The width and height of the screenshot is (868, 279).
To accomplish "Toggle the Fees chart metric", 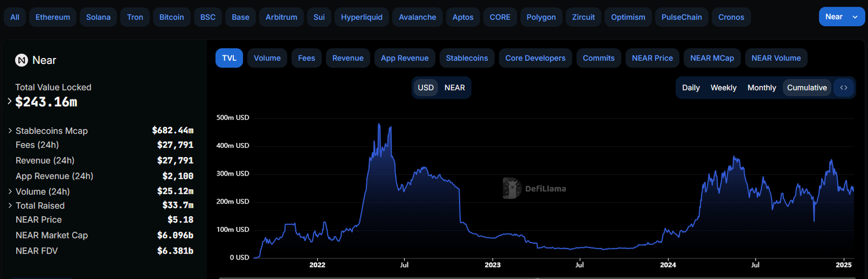I will tap(307, 58).
